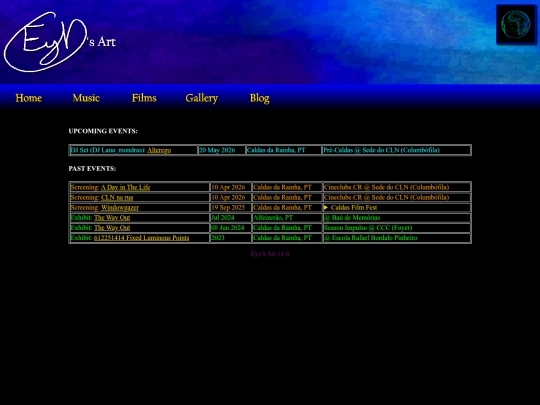This screenshot has width=540, height=405.
Task: Open The Way Out link dated 08 Jun 2024
Action: 112,228
